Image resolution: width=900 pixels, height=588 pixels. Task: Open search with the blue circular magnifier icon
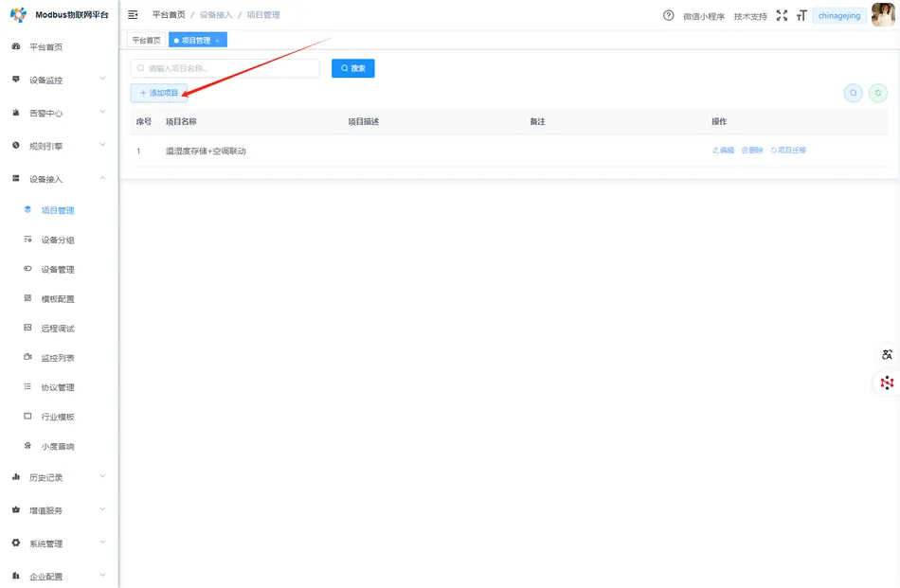852,93
